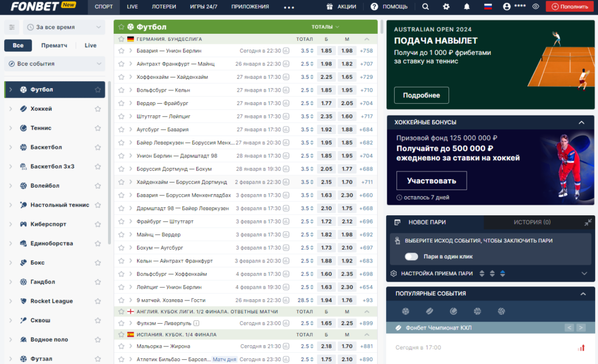The height and width of the screenshot is (364, 598).
Task: Open the ТОТАЛЫ market dropdown
Action: click(325, 27)
